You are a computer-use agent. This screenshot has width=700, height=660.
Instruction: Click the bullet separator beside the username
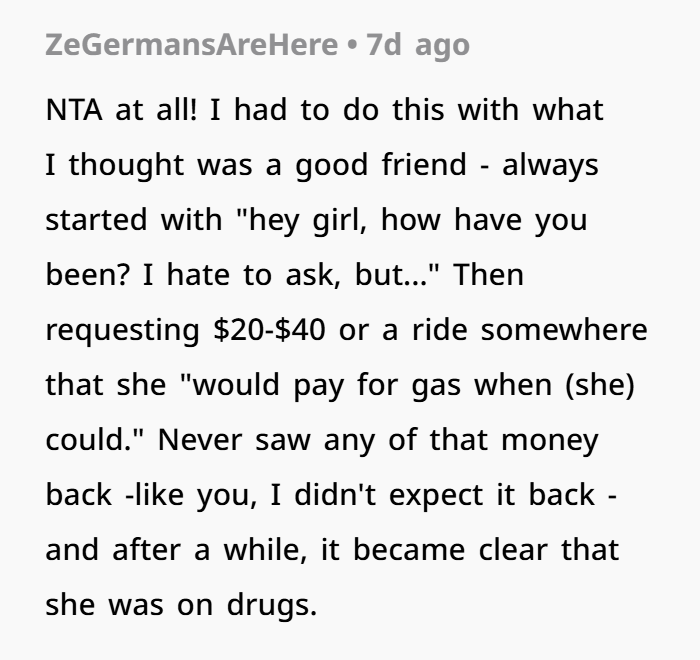(x=353, y=46)
